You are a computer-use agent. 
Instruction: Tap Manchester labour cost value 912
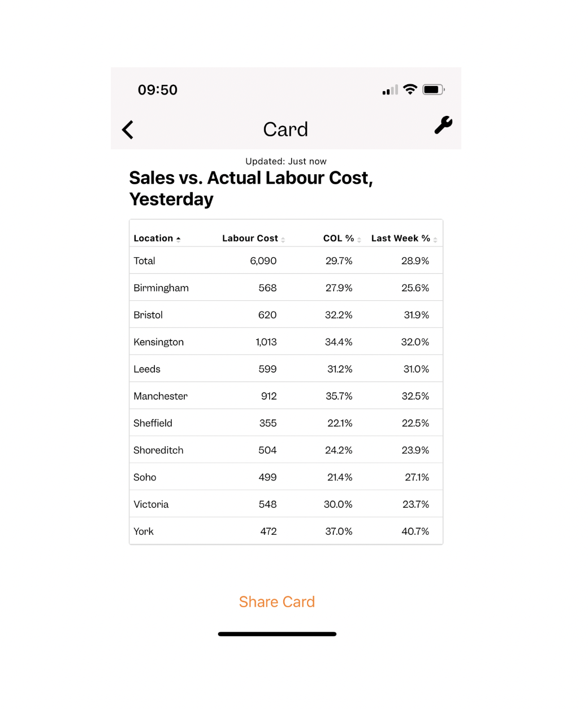tap(269, 396)
